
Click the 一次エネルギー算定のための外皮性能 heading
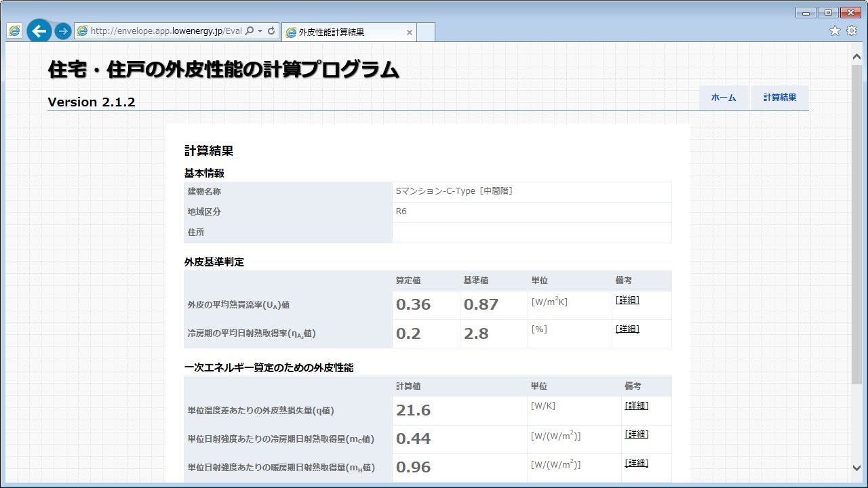click(269, 368)
